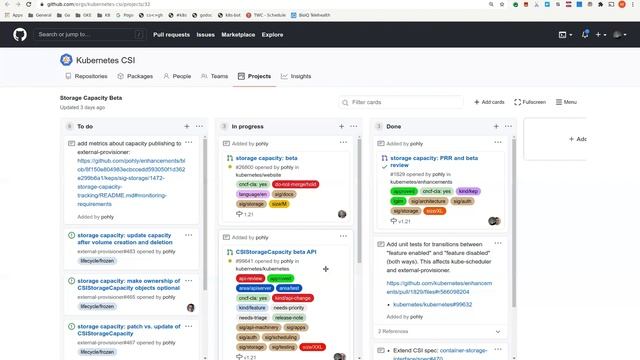
Task: Click In progress column scrollbar
Action: click(x=359, y=202)
